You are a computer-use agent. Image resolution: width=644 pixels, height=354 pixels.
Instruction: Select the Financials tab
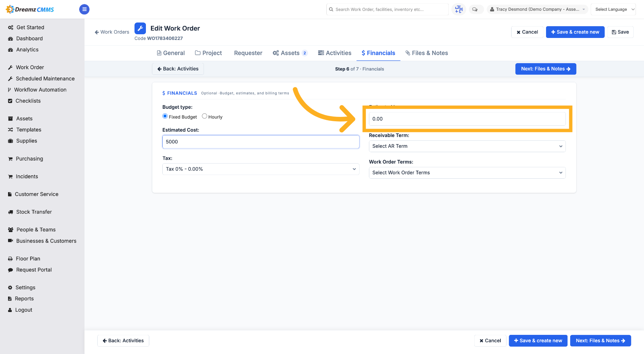[378, 53]
